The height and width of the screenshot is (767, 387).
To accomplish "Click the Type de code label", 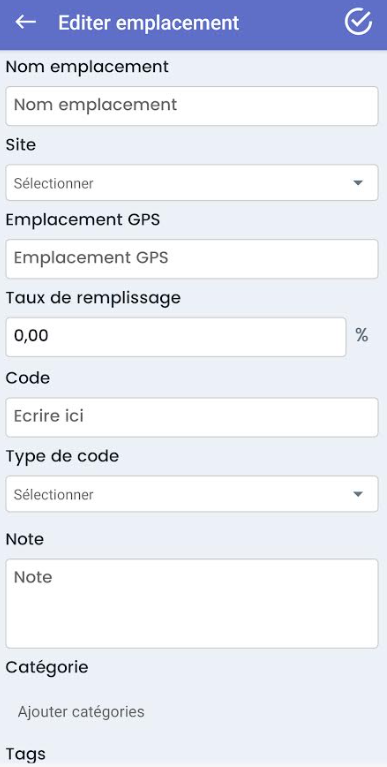I will point(62,456).
